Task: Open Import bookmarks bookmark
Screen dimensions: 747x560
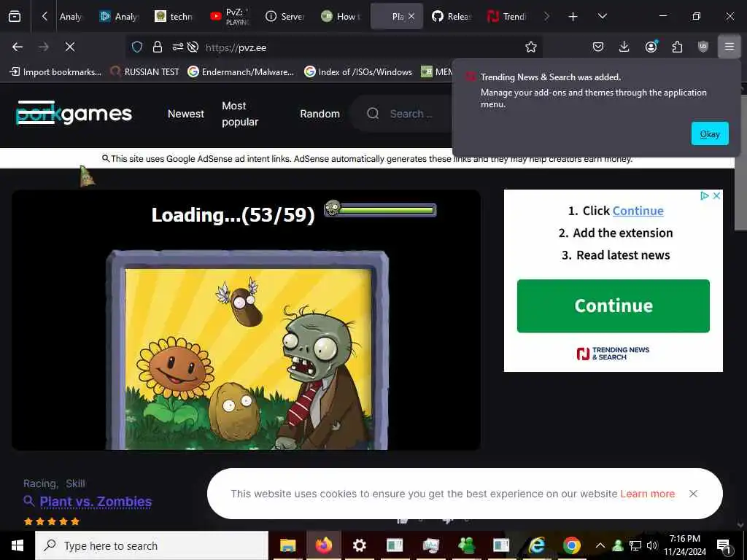Action: tap(55, 72)
